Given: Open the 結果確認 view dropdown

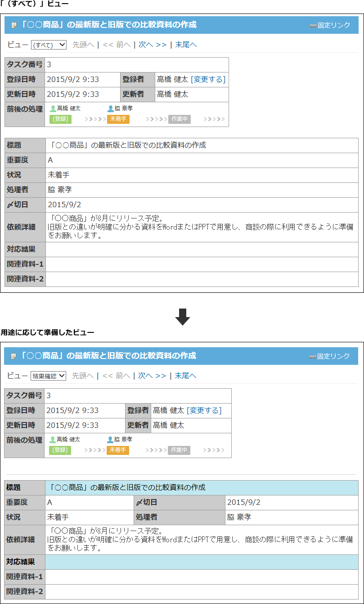Looking at the screenshot, I should coord(48,376).
